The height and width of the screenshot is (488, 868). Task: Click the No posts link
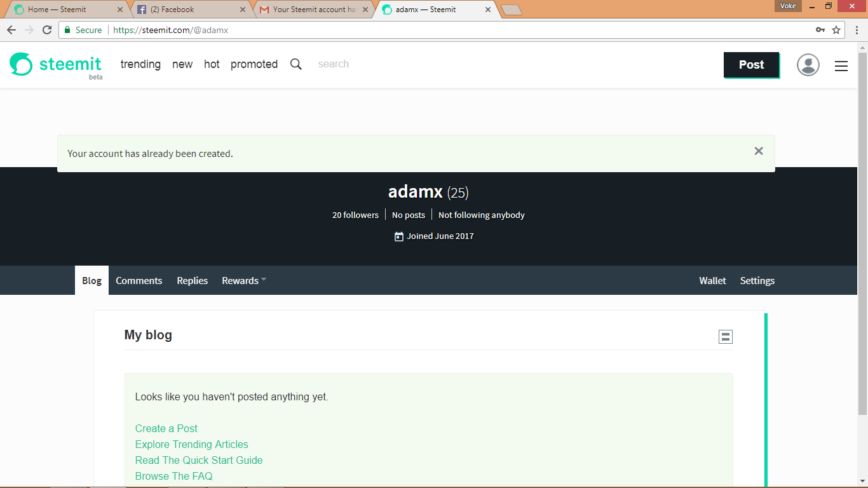click(x=409, y=215)
